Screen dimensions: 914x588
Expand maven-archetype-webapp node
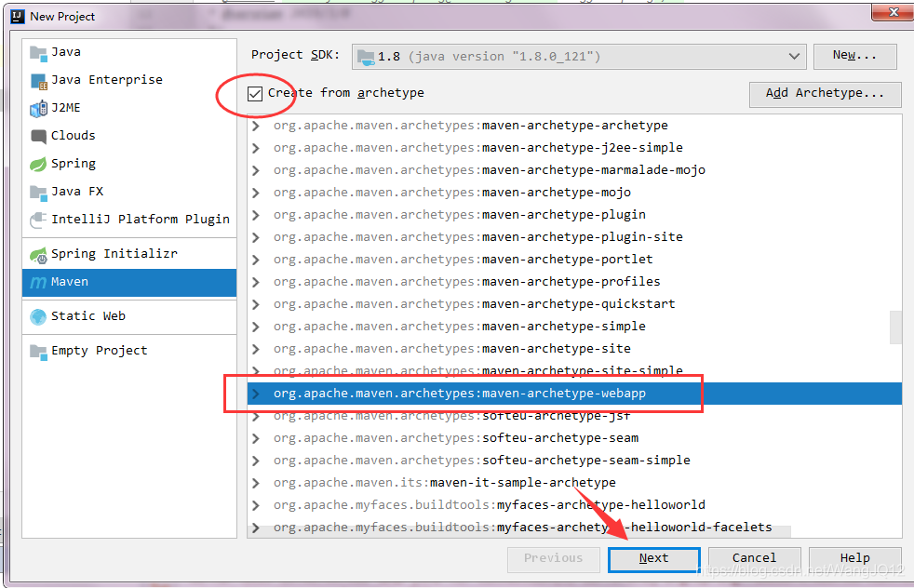coord(255,394)
